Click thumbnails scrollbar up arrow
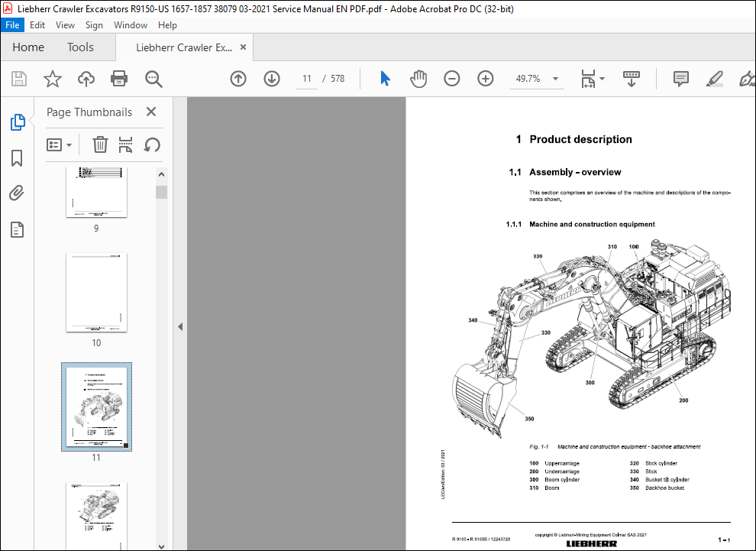The width and height of the screenshot is (756, 551). [162, 175]
